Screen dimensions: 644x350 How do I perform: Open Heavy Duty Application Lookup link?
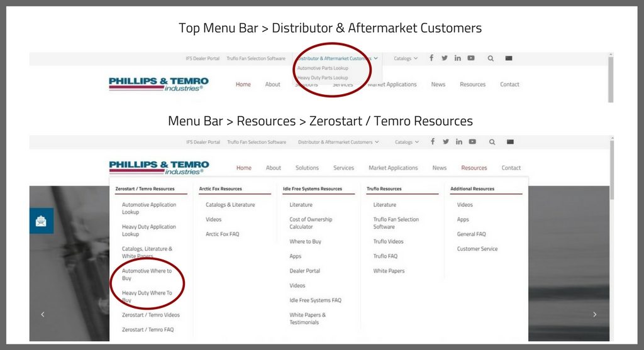pyautogui.click(x=149, y=230)
